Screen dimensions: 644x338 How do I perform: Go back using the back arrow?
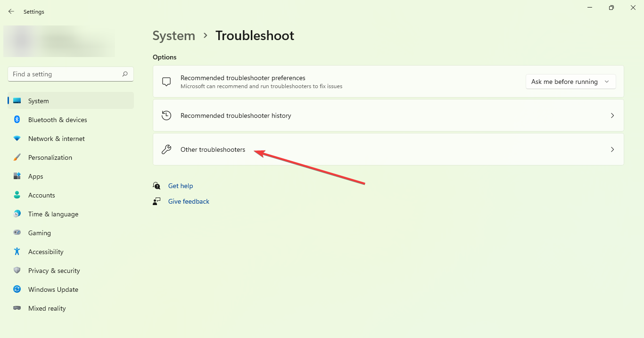pyautogui.click(x=11, y=11)
